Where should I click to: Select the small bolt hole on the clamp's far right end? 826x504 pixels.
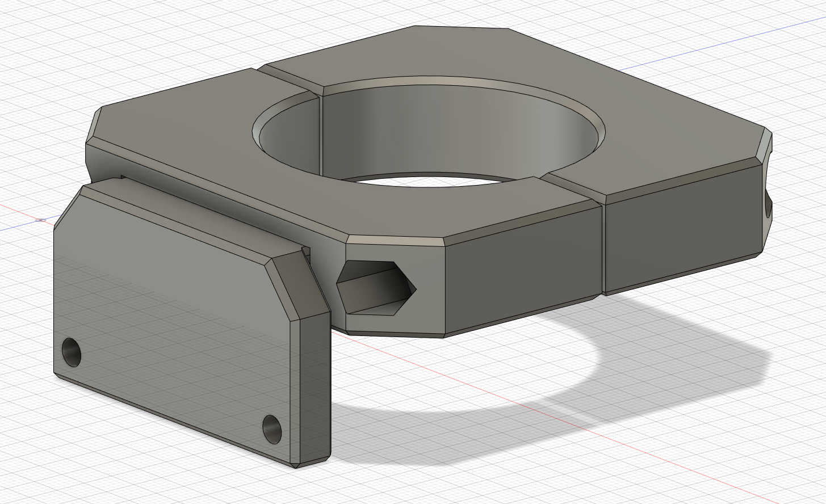[769, 207]
